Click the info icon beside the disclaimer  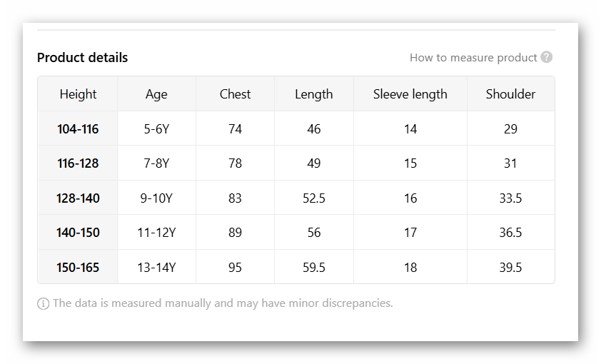(44, 303)
